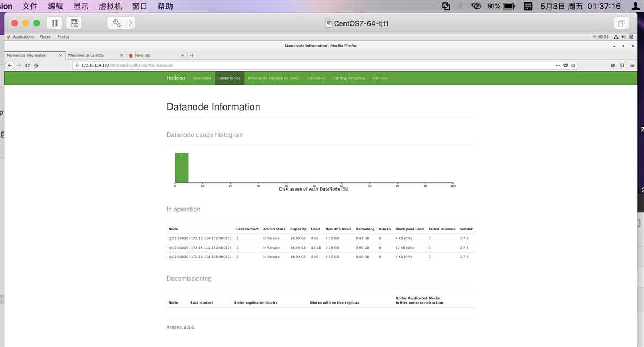Image resolution: width=644 pixels, height=347 pixels.
Task: Click node tjt01:50010 row text
Action: point(200,248)
